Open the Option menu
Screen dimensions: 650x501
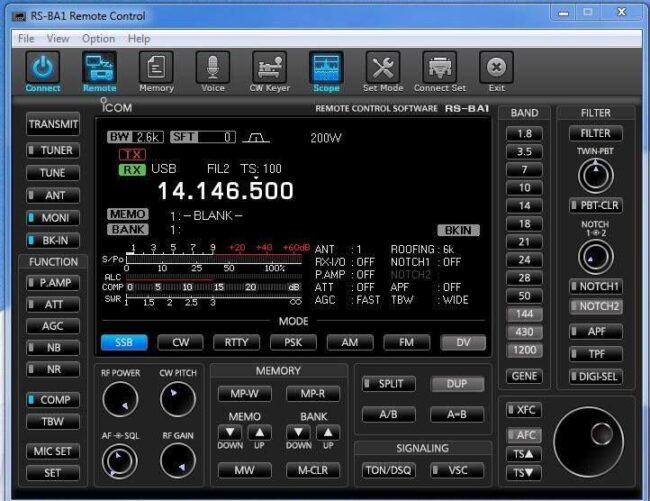click(98, 38)
